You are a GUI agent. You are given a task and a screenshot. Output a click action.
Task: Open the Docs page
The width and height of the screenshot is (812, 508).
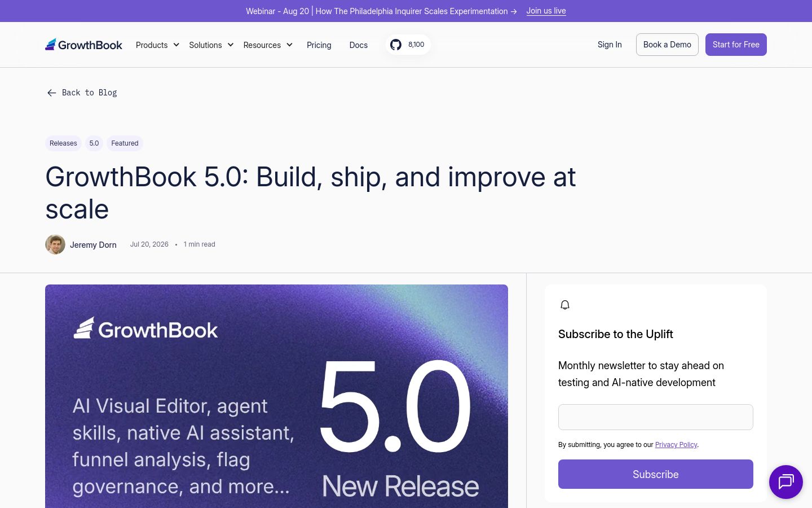coord(359,45)
